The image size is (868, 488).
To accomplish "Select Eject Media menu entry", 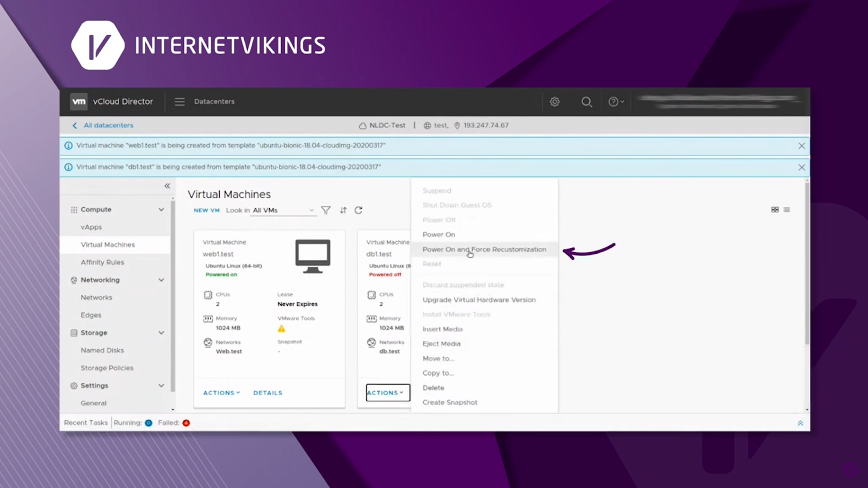I will [x=442, y=344].
